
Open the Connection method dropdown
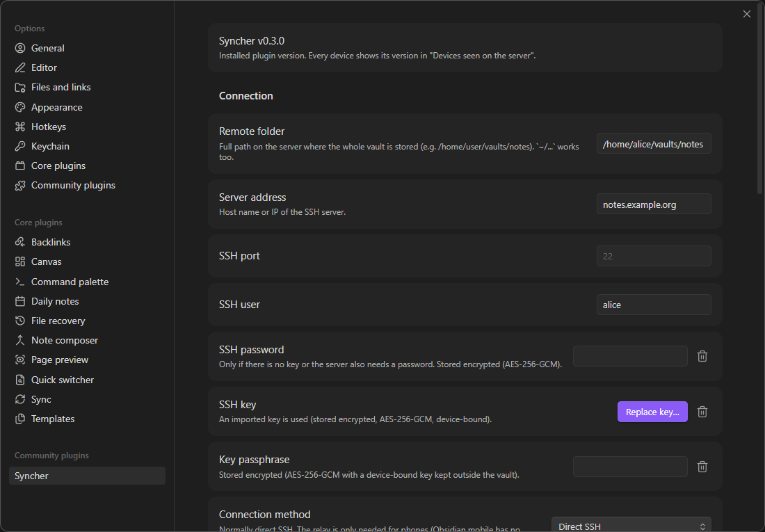coord(631,526)
